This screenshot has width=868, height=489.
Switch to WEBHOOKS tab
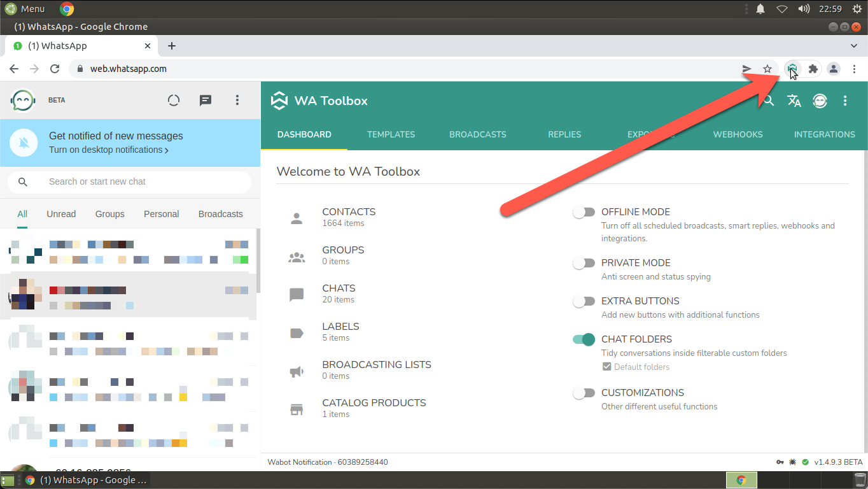[x=738, y=134]
